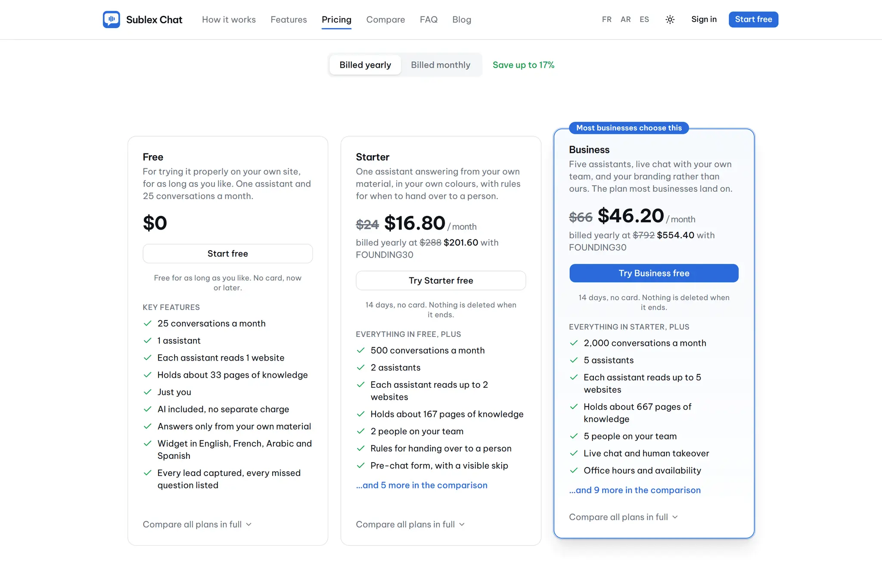
Task: Click checkmark beside '25 conversations a month'
Action: 147,324
